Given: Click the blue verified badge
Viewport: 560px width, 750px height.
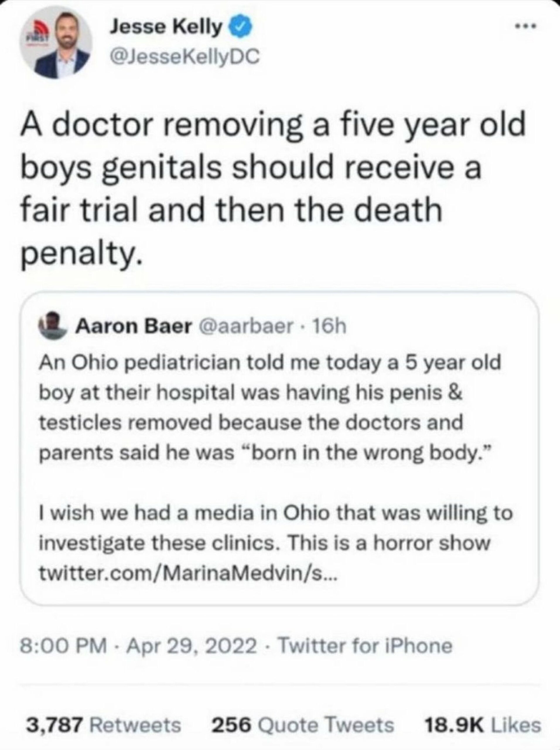Looking at the screenshot, I should click(x=242, y=28).
